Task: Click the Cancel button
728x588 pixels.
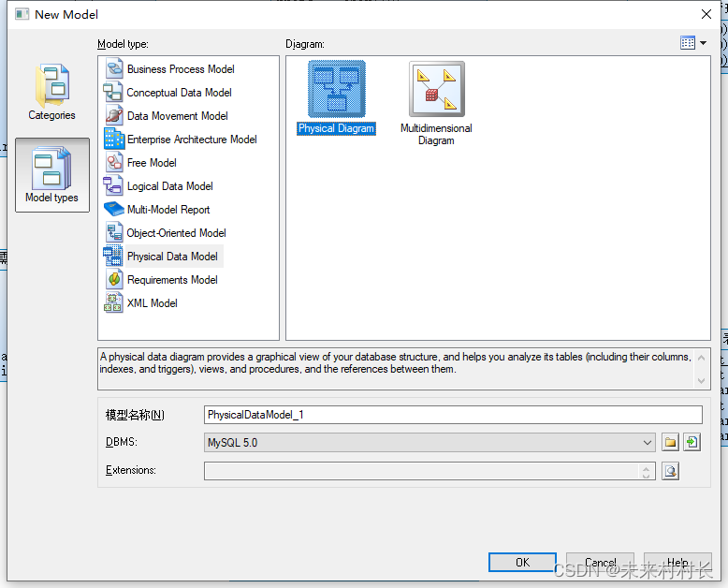Action: tap(601, 563)
